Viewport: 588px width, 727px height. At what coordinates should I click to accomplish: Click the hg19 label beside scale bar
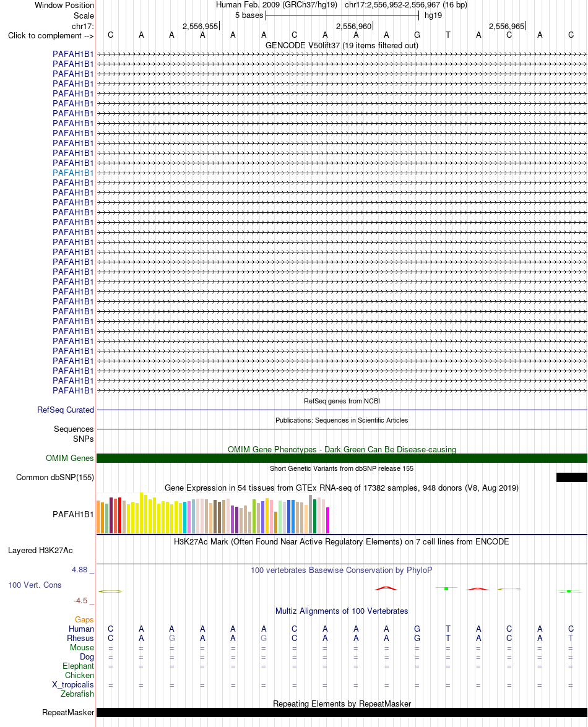[433, 15]
